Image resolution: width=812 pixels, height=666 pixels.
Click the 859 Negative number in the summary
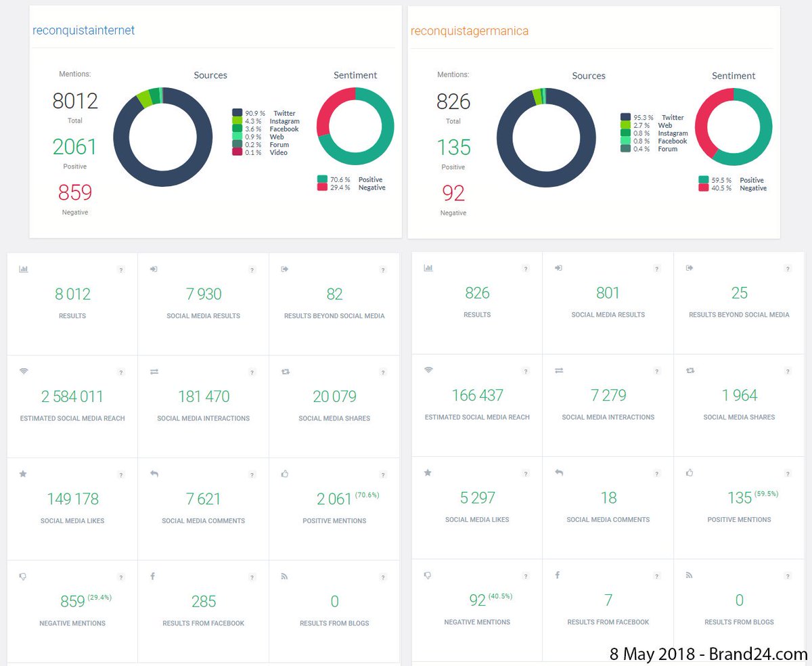pos(75,193)
